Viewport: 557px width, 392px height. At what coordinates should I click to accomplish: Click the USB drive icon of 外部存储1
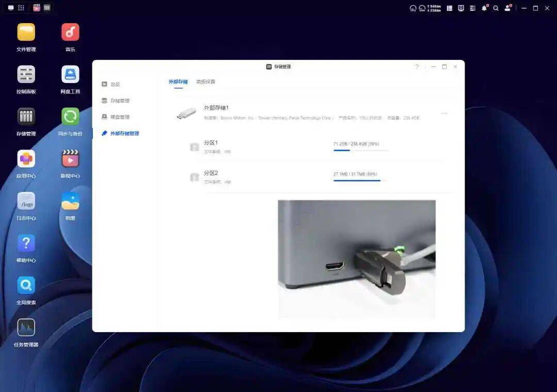click(187, 113)
